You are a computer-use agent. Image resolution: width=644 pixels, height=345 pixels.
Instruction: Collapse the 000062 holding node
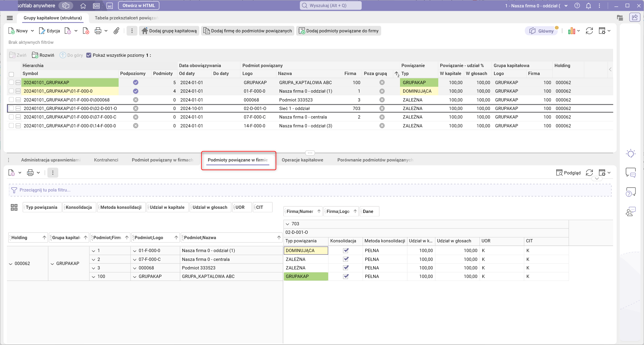(x=11, y=264)
